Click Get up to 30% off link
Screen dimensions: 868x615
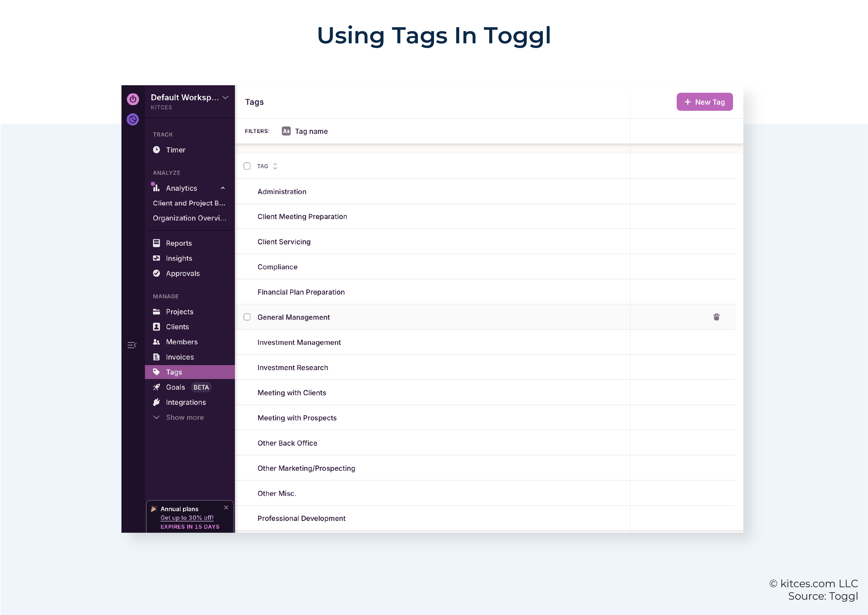coord(187,518)
